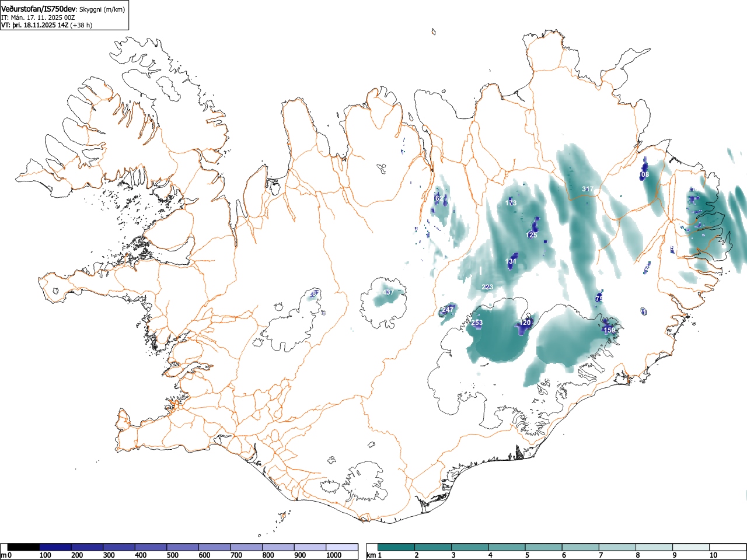
Task: Pick the black 0–100 m legend swatch
Action: pyautogui.click(x=24, y=547)
